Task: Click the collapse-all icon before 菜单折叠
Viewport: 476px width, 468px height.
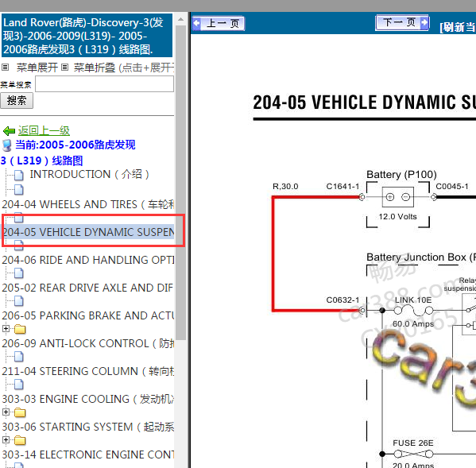Action: click(64, 67)
